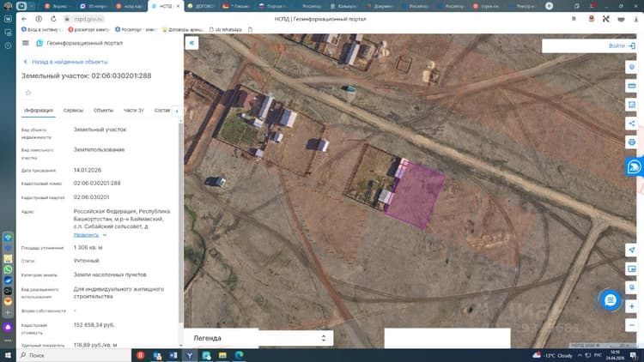Switch to the Информация tab
The height and width of the screenshot is (362, 644).
pyautogui.click(x=38, y=111)
